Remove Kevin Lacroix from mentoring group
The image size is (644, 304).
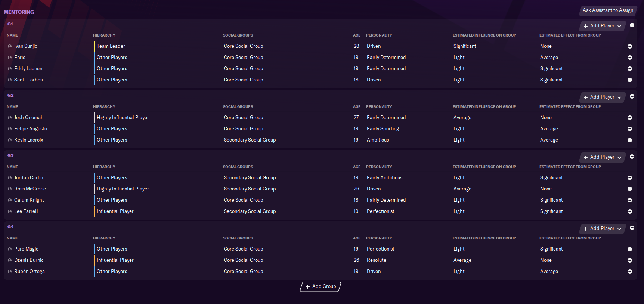coord(630,140)
